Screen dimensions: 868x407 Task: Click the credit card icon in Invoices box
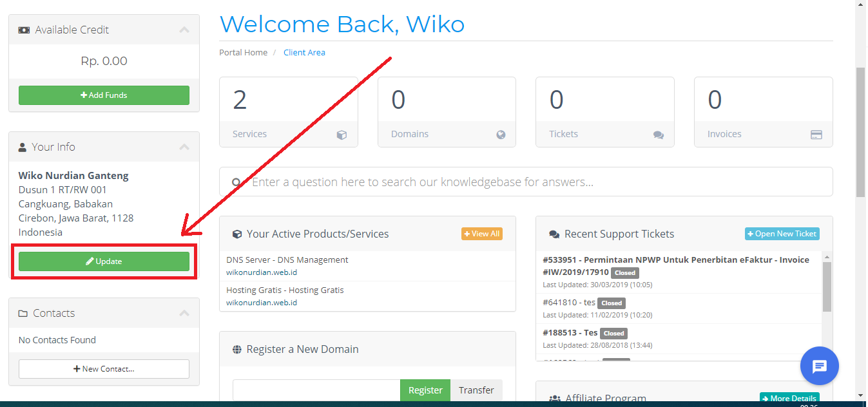pyautogui.click(x=817, y=135)
